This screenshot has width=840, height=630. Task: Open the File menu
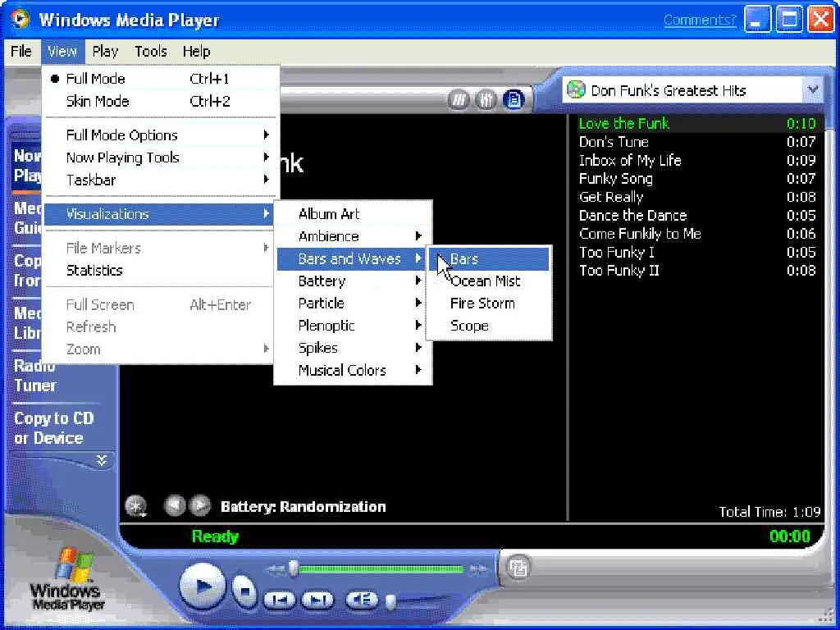pyautogui.click(x=21, y=52)
